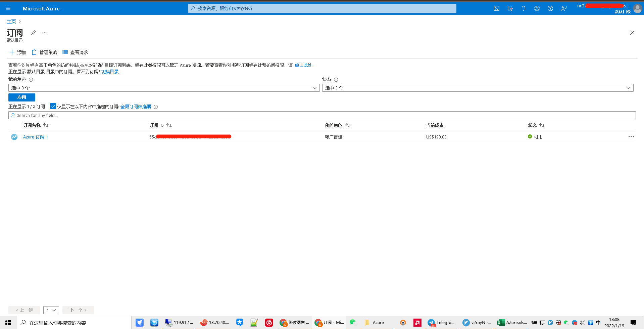Close the subscriptions blade
This screenshot has width=644, height=329.
[x=632, y=33]
